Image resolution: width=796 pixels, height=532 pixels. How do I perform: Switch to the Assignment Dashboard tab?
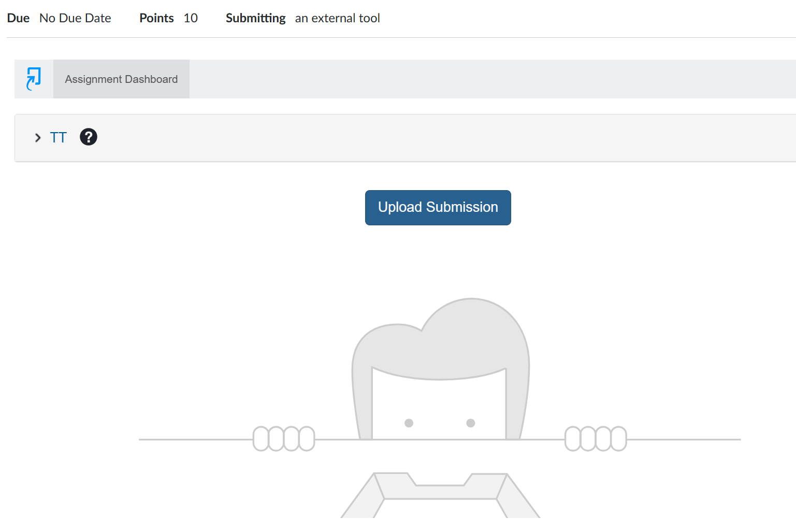[121, 79]
